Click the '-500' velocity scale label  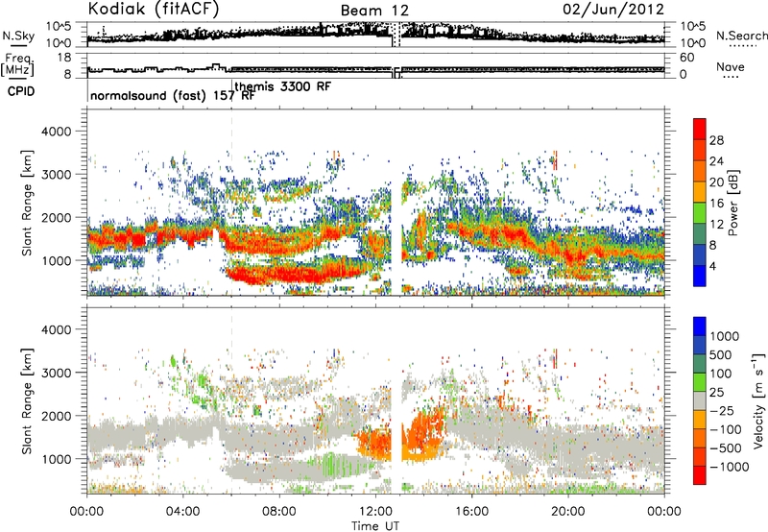[x=727, y=448]
